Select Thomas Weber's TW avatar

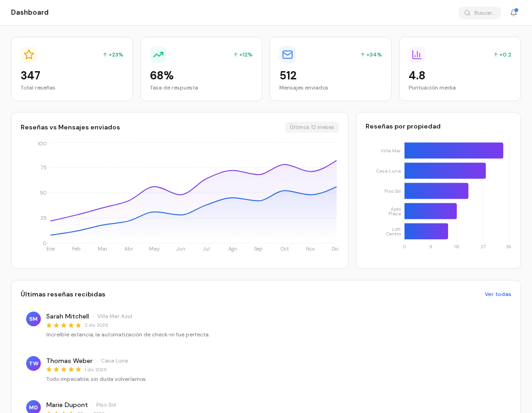point(33,363)
